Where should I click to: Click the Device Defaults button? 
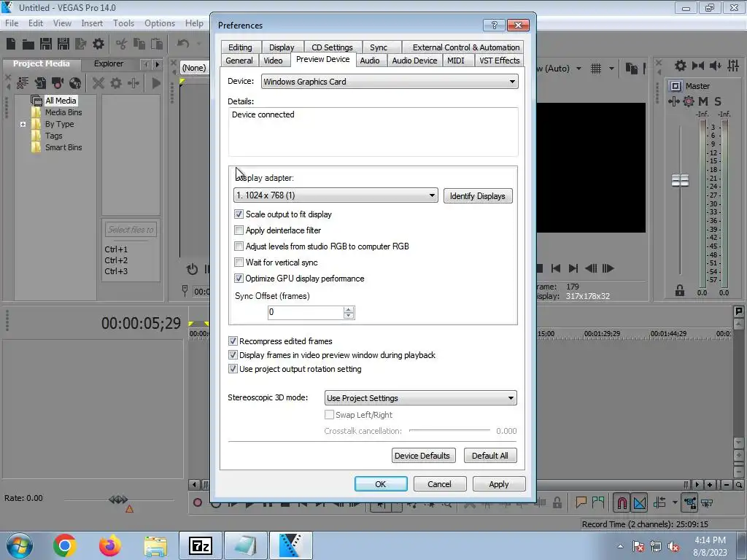coord(422,456)
